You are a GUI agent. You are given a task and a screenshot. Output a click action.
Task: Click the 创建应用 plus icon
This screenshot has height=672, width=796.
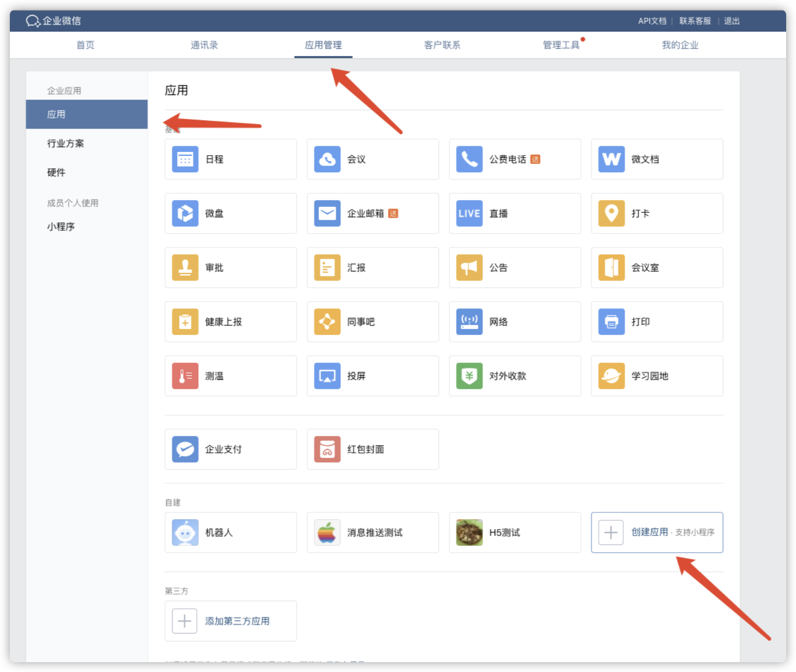(611, 533)
